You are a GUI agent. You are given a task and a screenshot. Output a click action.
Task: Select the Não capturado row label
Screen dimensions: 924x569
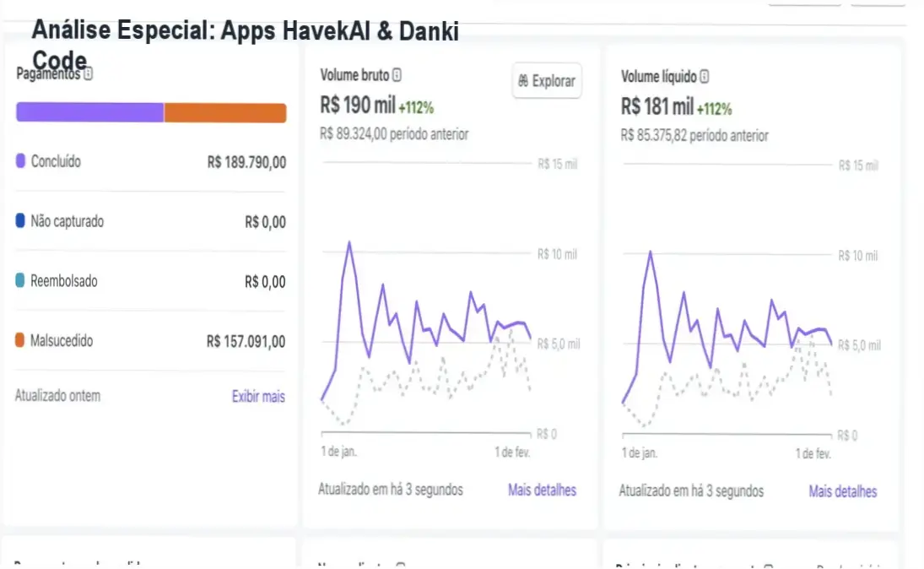[x=68, y=221]
